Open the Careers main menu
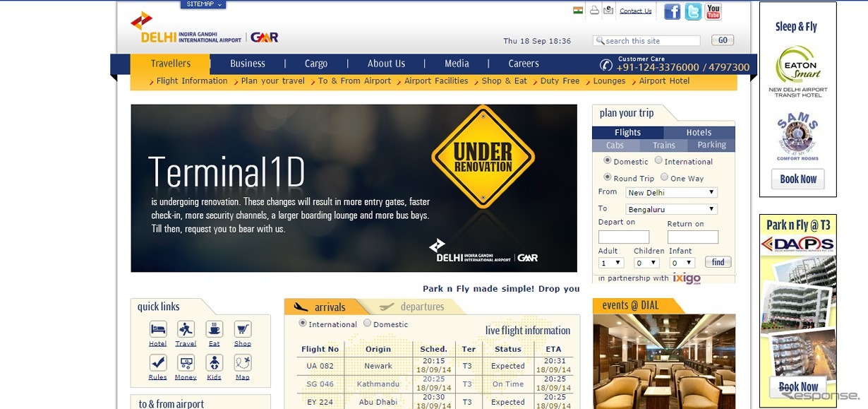 [x=524, y=64]
